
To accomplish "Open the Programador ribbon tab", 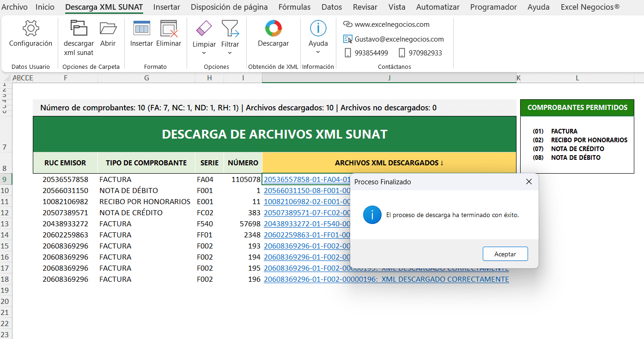I will click(x=493, y=7).
